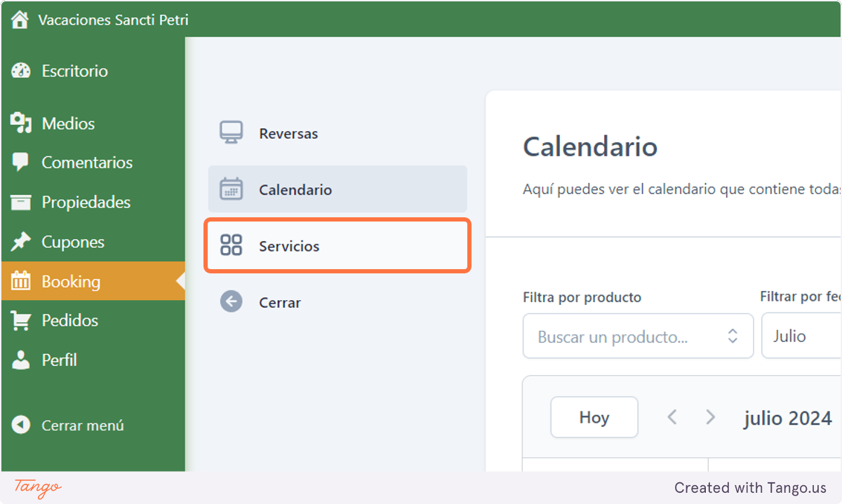Click the Calendario page heading
Screen dimensions: 842x504
pos(590,147)
